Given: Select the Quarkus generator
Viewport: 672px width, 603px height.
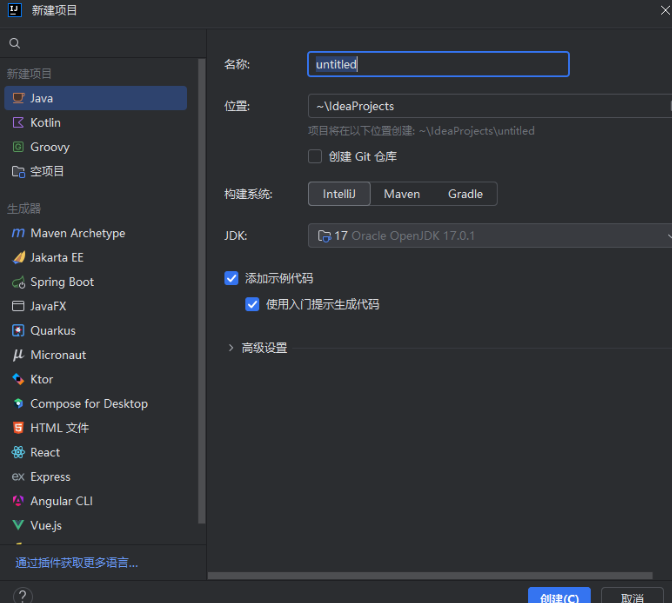Looking at the screenshot, I should pyautogui.click(x=96, y=330).
